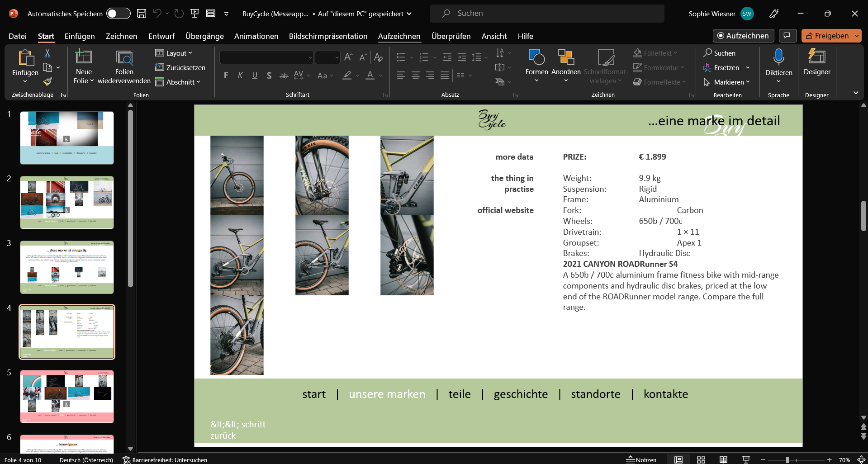Open the Layout dropdown
This screenshot has width=868, height=464.
pos(174,53)
